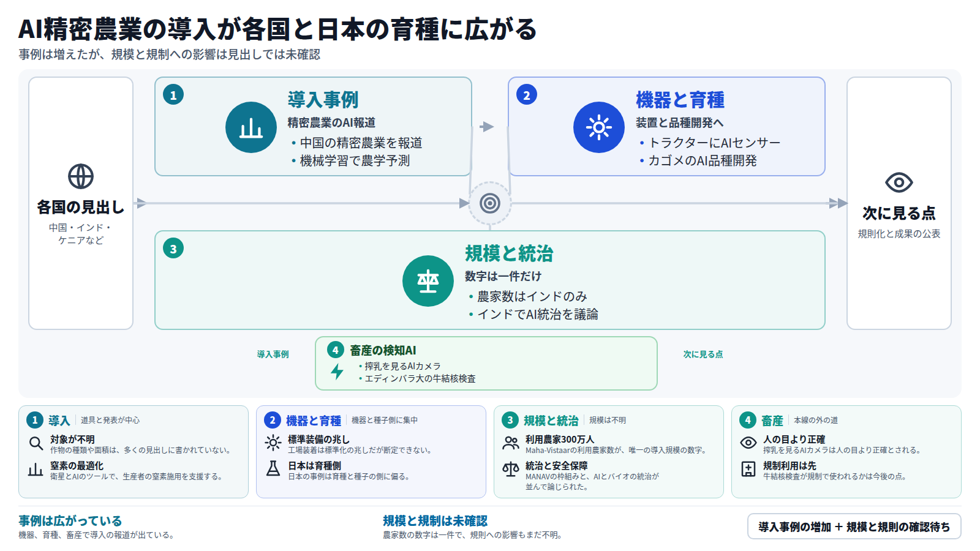Click the footer heading 規模と規制は未確認
980x551 pixels.
point(435,521)
